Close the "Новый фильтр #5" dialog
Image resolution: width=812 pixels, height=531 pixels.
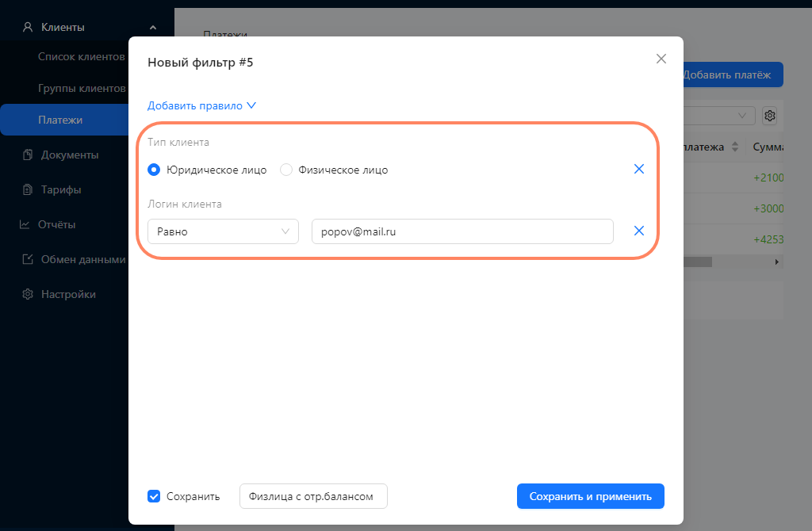[x=661, y=59]
